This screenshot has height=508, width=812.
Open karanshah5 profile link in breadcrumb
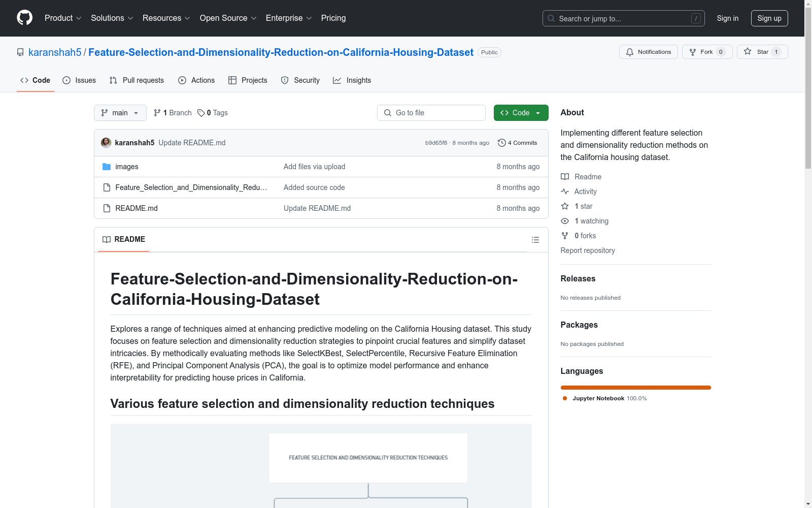click(x=55, y=52)
